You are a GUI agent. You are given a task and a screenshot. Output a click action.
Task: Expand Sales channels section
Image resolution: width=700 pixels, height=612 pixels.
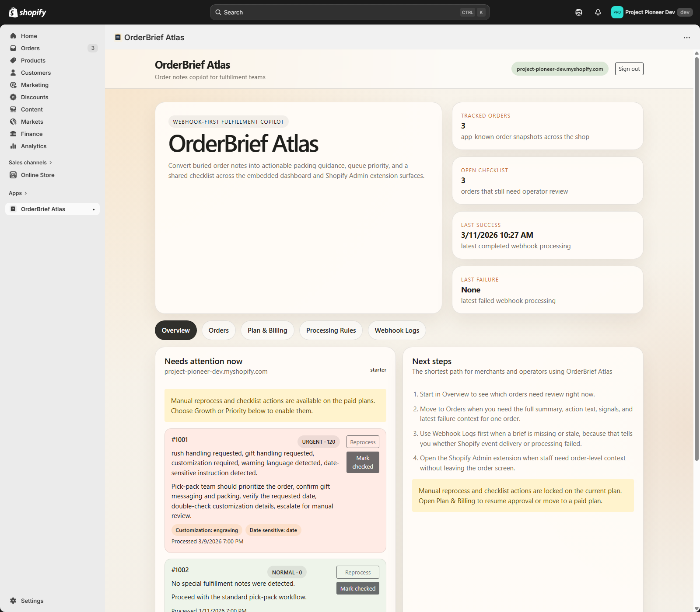(x=30, y=163)
